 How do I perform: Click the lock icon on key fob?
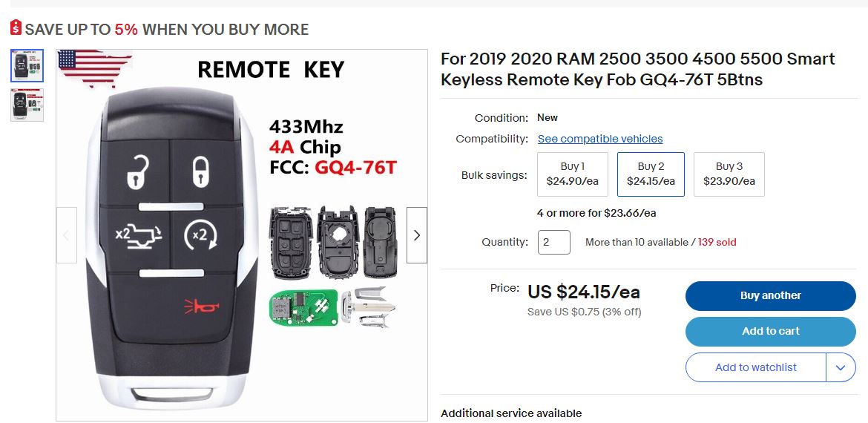click(201, 172)
